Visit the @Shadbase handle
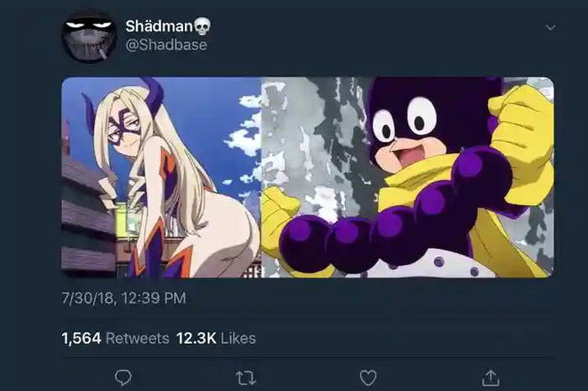 point(165,45)
